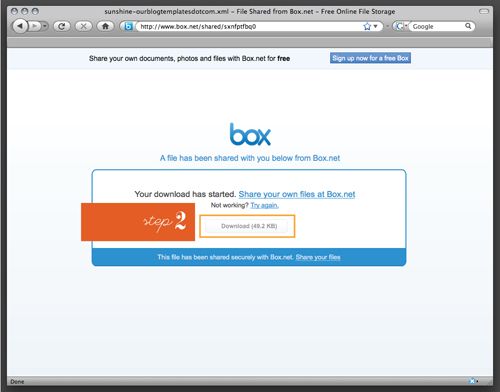
Task: Click the Download (49.2 KB) button
Action: [x=249, y=226]
